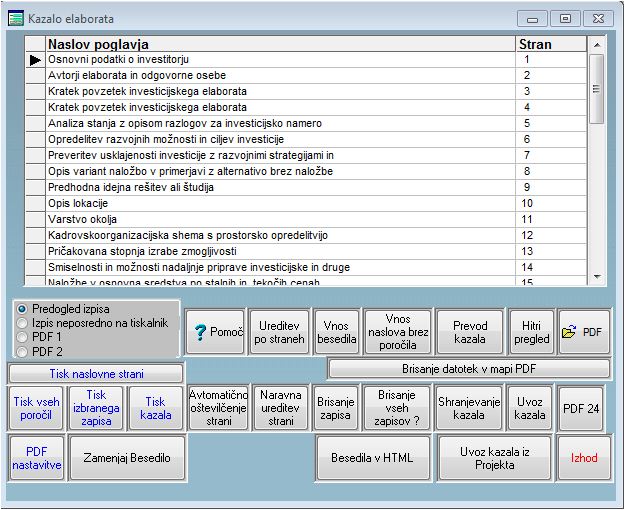Click the Hitri pregled button
This screenshot has width=625, height=510.
(532, 331)
